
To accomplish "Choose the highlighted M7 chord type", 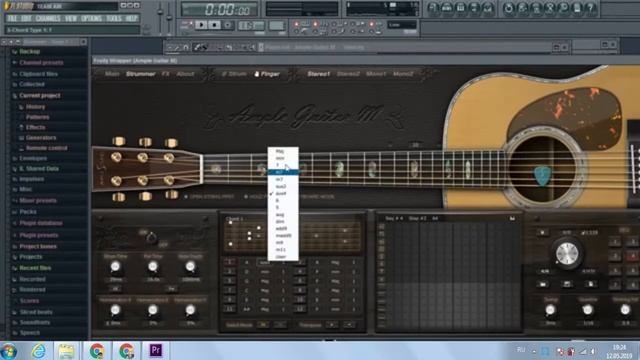I will (283, 172).
